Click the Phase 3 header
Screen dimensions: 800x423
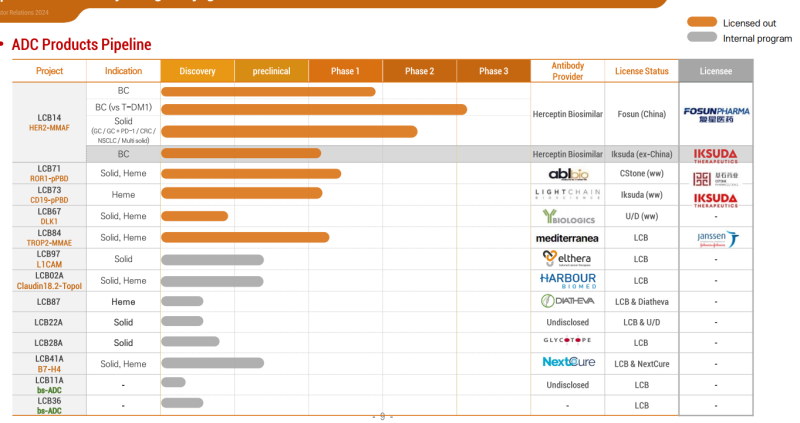click(x=493, y=71)
